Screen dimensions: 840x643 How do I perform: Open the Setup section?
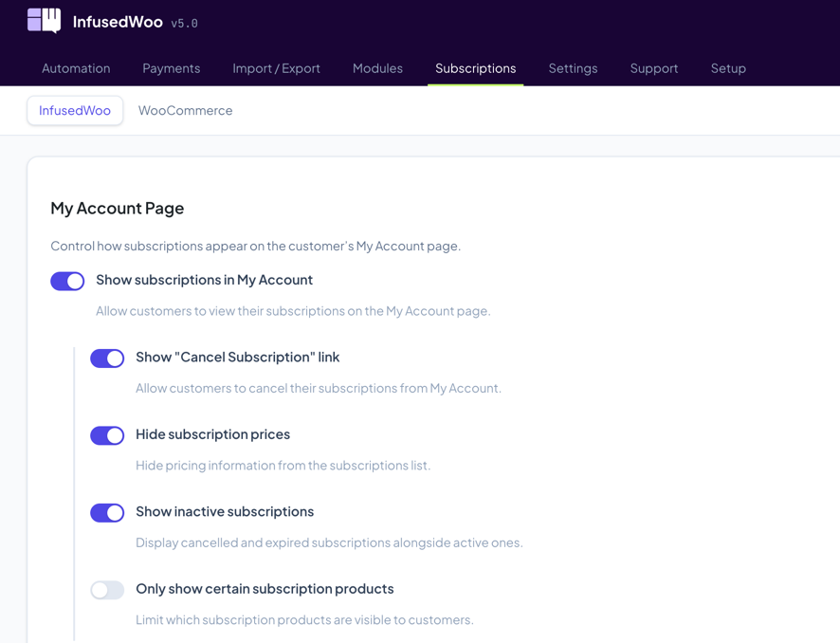tap(728, 68)
